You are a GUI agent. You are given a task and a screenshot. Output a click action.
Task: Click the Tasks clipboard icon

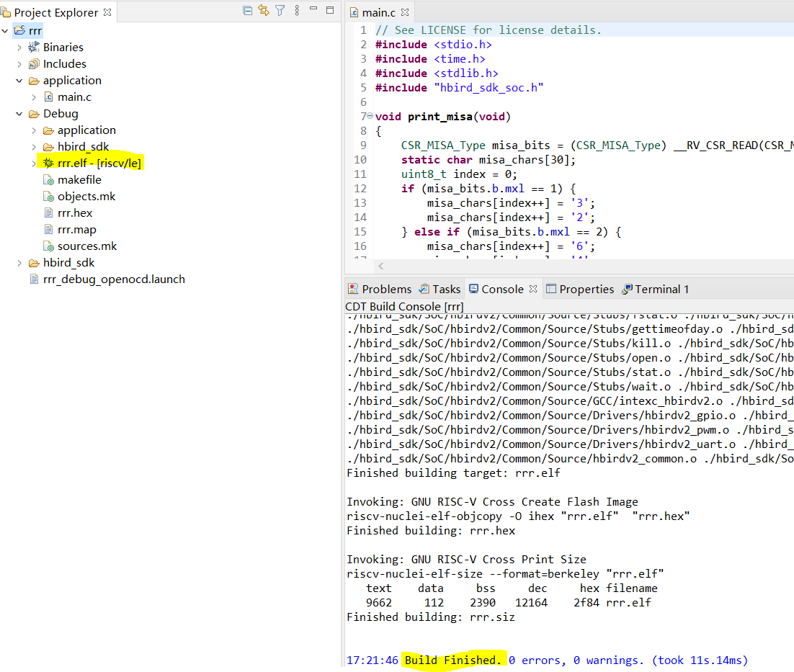[424, 288]
